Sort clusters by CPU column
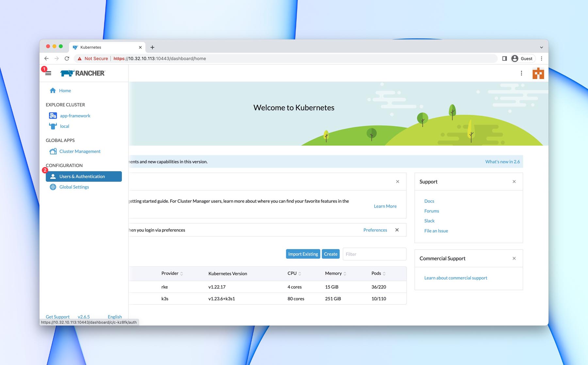Viewport: 588px width, 365px height. (294, 273)
